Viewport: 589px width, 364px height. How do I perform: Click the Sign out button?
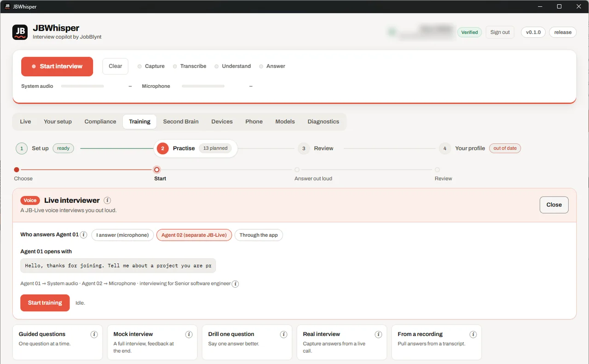click(500, 32)
